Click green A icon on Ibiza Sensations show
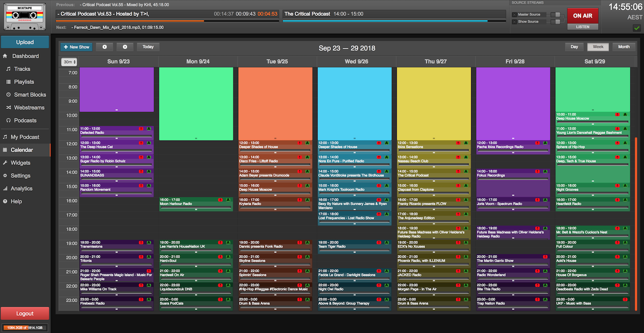The image size is (644, 333). point(466,143)
